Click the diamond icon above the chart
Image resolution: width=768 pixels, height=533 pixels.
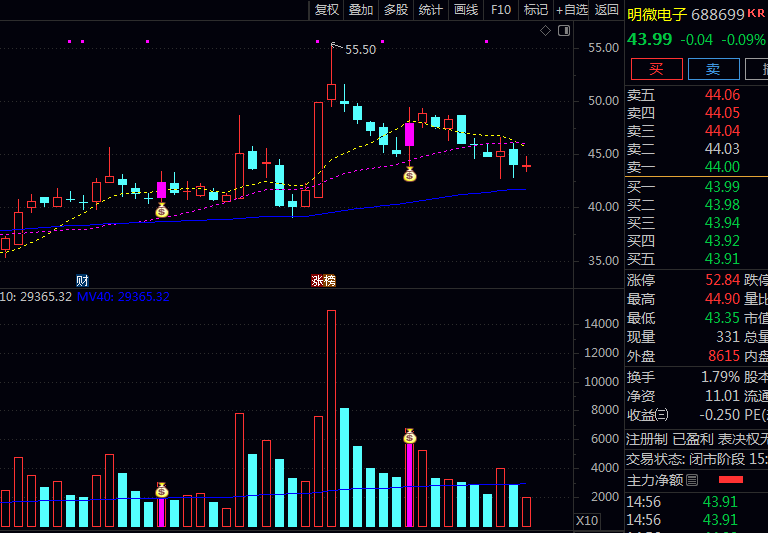tap(545, 31)
